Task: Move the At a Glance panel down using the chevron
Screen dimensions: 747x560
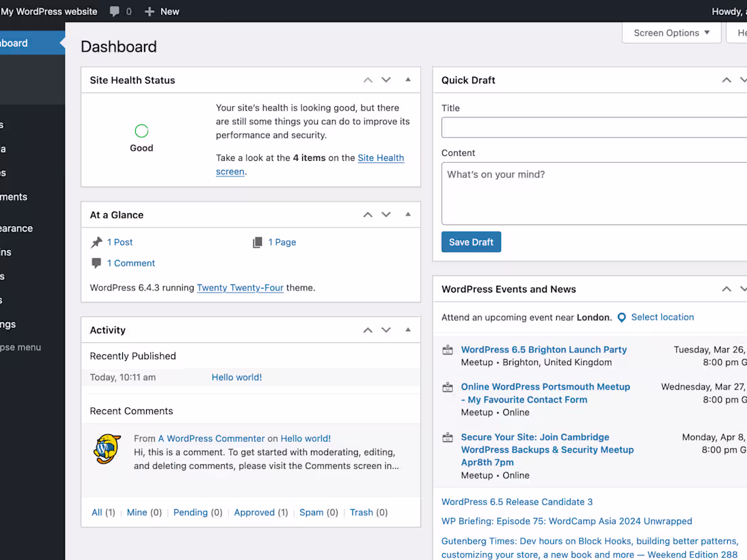Action: 386,214
